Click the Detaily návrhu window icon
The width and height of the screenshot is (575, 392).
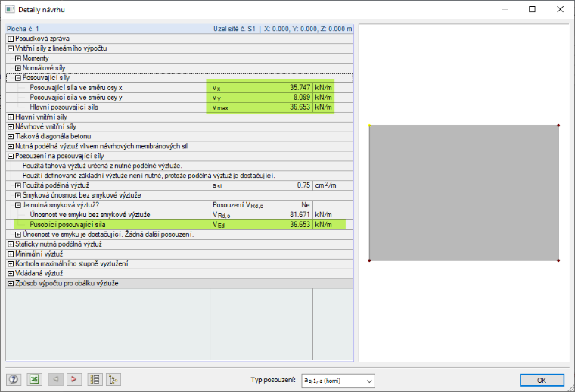click(10, 9)
